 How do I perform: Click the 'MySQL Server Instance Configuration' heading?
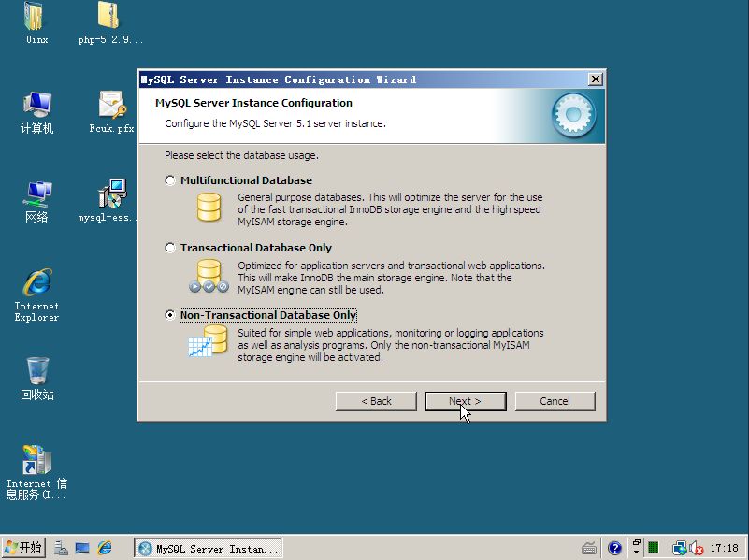(253, 103)
